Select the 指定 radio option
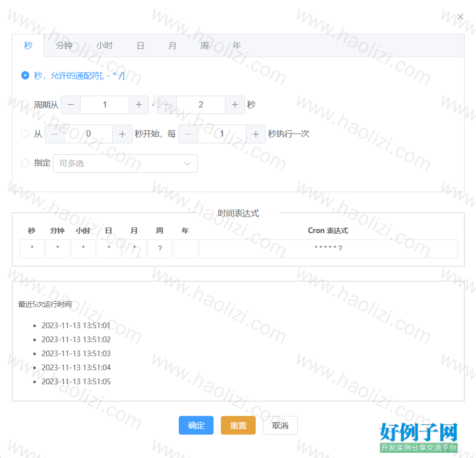The image size is (476, 458). [25, 163]
